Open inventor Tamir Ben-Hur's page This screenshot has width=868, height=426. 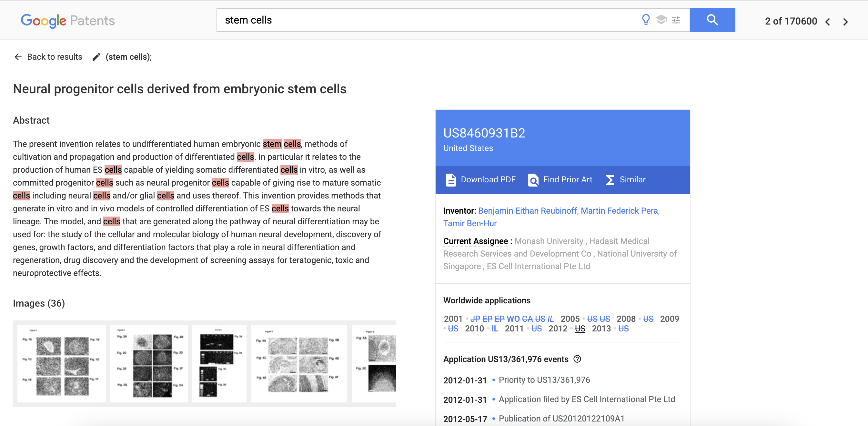[470, 223]
